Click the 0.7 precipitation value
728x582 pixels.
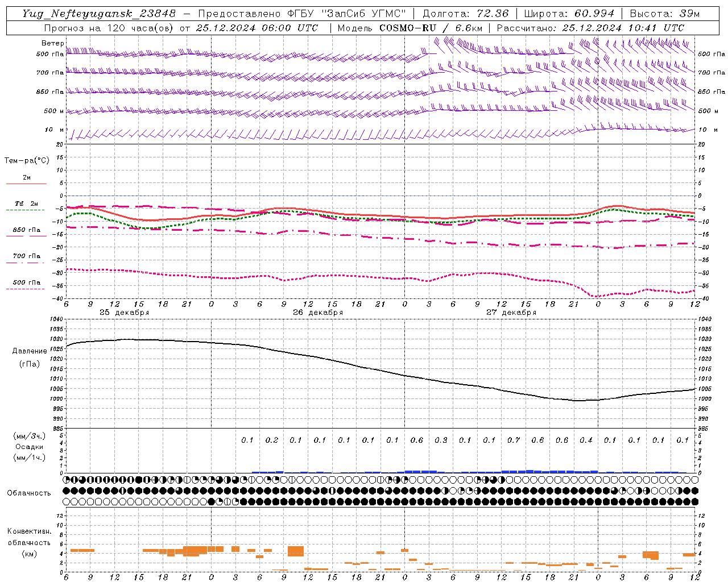point(514,440)
